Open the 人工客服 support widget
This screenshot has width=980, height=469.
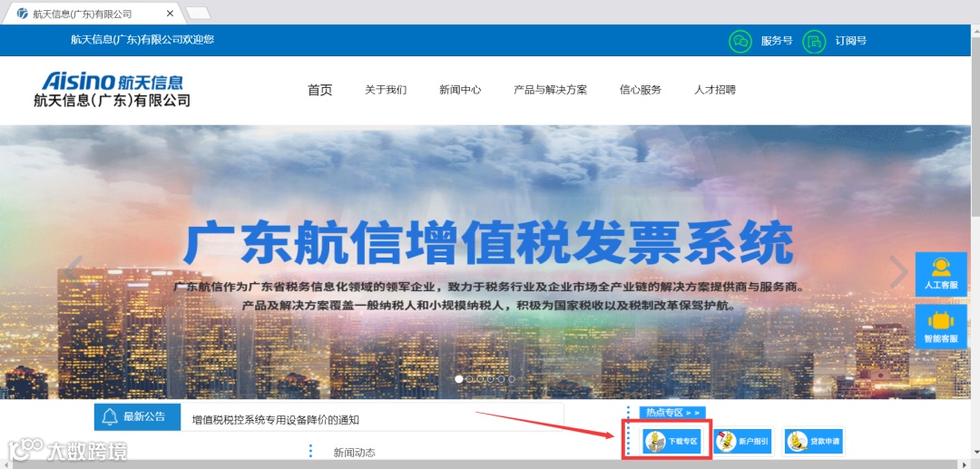tap(941, 274)
